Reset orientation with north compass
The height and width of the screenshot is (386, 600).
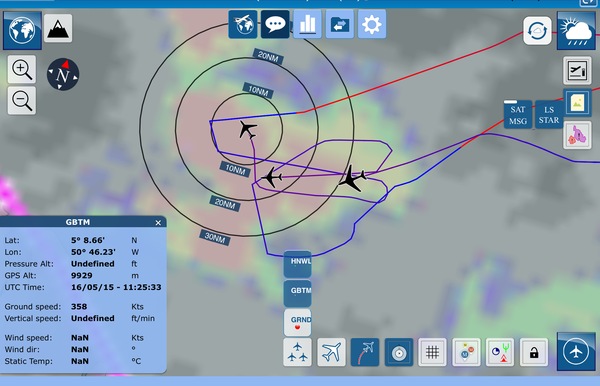coord(63,74)
